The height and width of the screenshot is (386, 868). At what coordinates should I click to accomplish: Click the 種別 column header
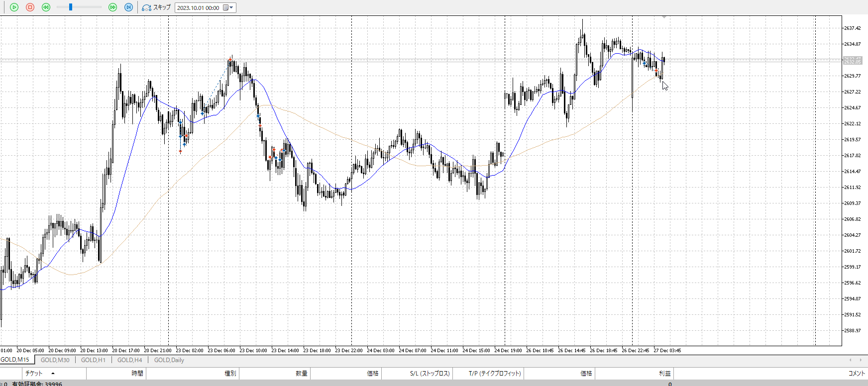pyautogui.click(x=230, y=374)
